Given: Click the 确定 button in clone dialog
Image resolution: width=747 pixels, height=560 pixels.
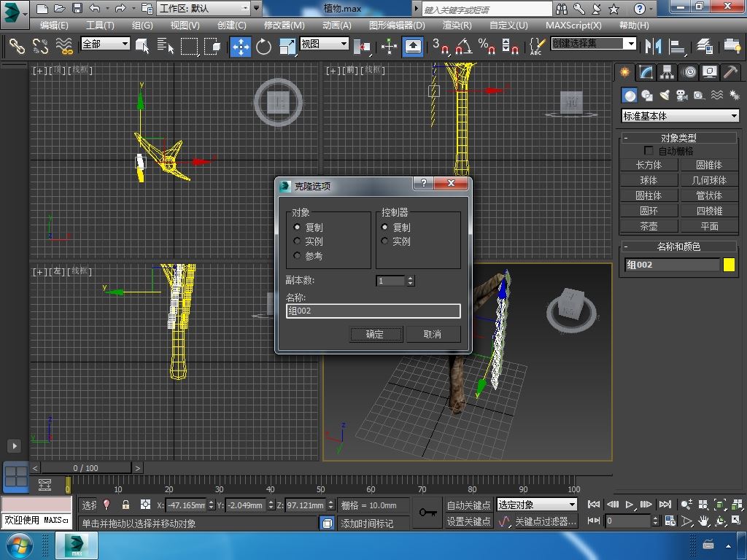Looking at the screenshot, I should [375, 334].
